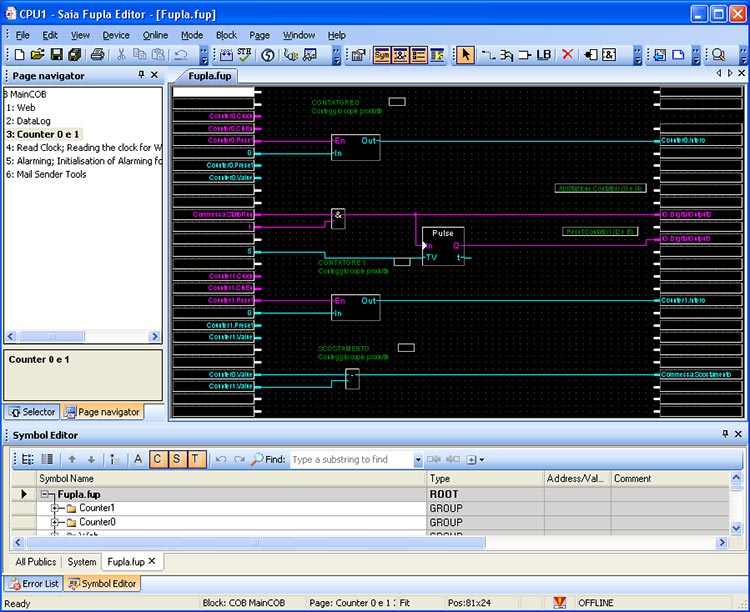Click the circular Go Online icon
The height and width of the screenshot is (612, 750).
tap(268, 55)
